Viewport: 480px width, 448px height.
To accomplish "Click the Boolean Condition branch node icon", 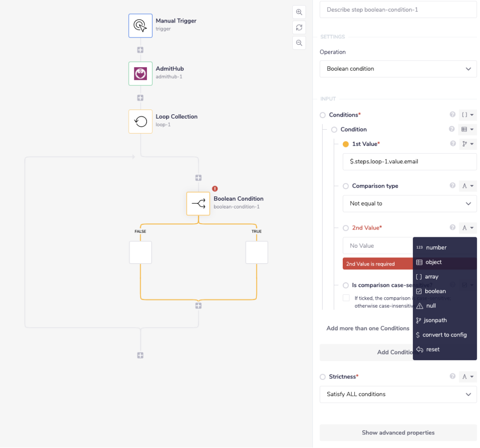I will coord(198,204).
